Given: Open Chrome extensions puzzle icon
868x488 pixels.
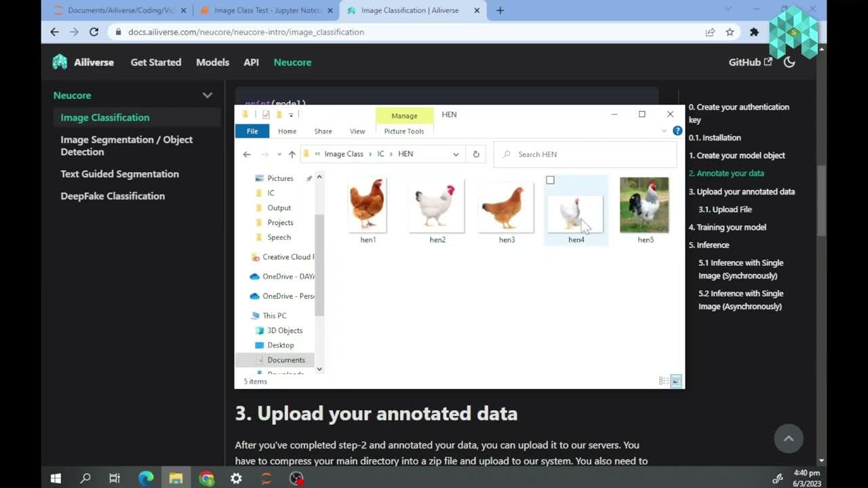Looking at the screenshot, I should 754,32.
